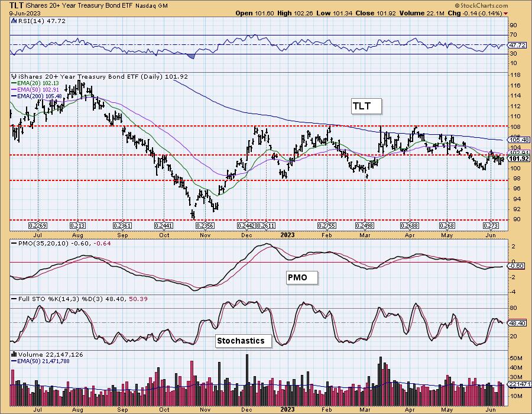Click the -0.60 PMO axis tag
The image size is (532, 414).
pyautogui.click(x=517, y=266)
